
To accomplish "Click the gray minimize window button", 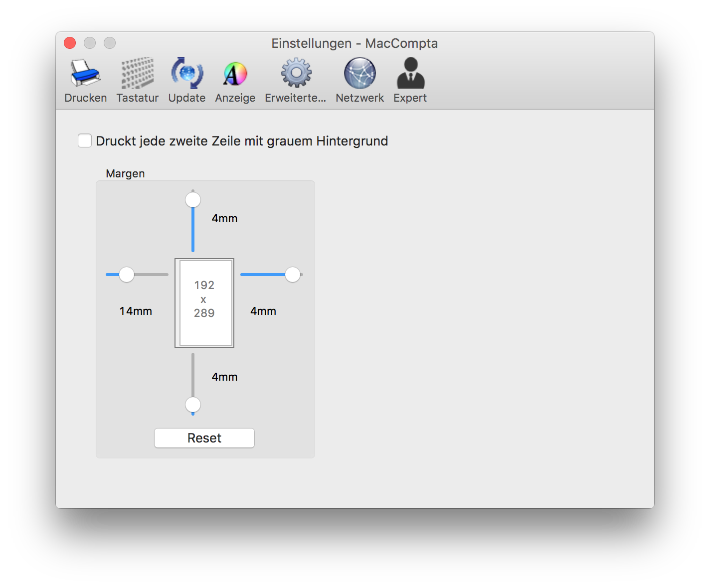I will pyautogui.click(x=90, y=43).
